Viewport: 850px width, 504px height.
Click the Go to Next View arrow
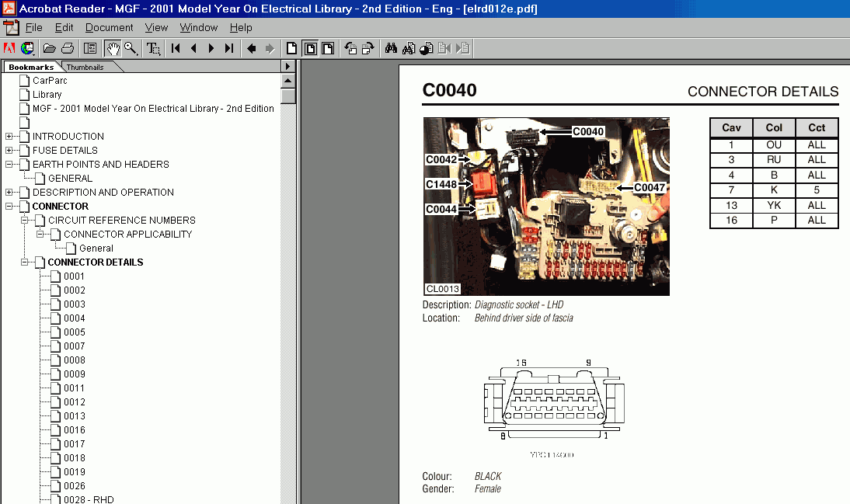click(x=270, y=49)
